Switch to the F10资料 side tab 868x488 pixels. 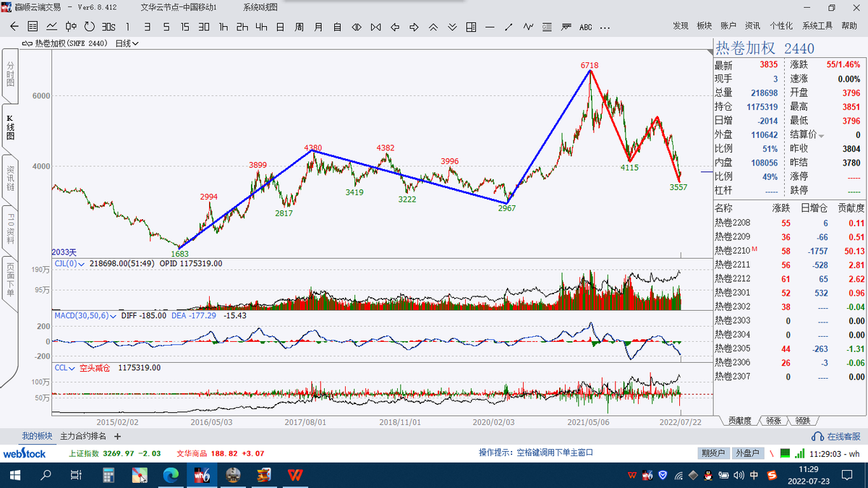tap(9, 229)
